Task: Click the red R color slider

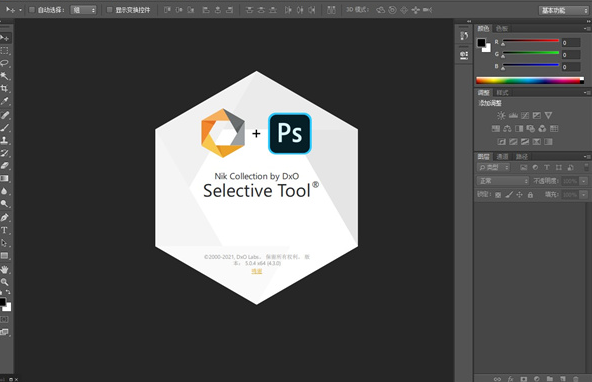Action: 530,40
